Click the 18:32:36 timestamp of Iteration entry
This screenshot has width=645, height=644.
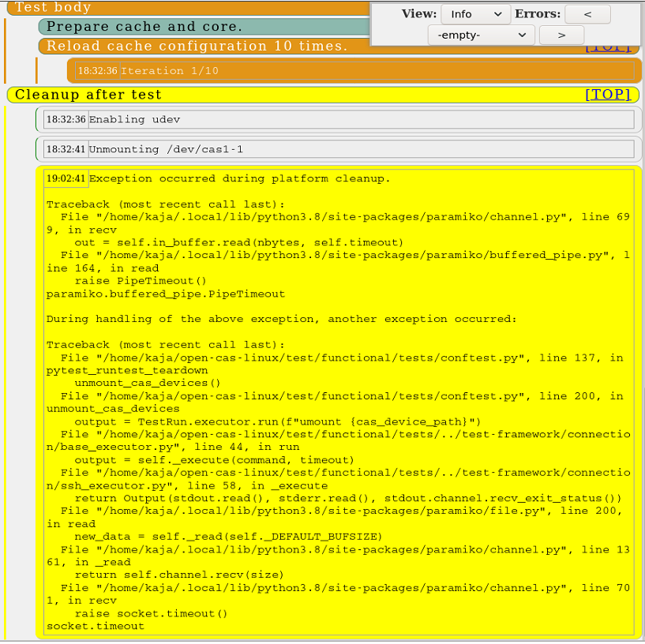95,70
